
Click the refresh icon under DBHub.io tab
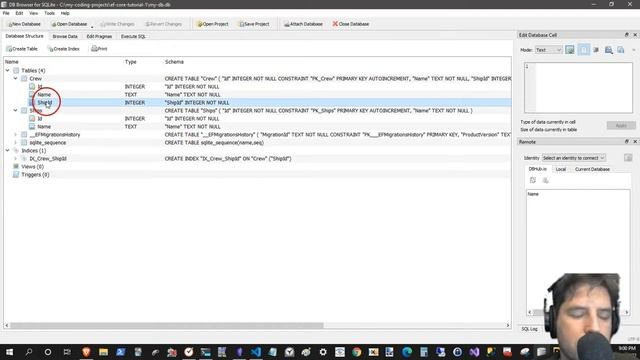coord(533,180)
